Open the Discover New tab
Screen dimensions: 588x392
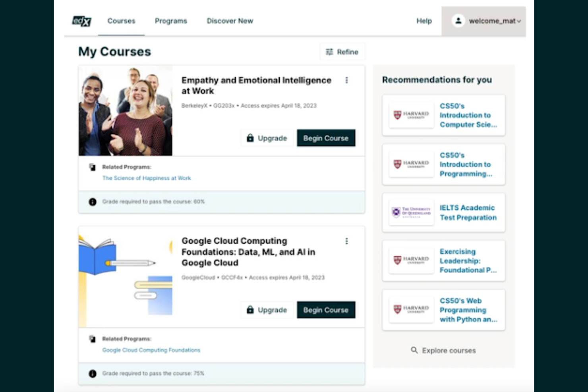click(230, 21)
